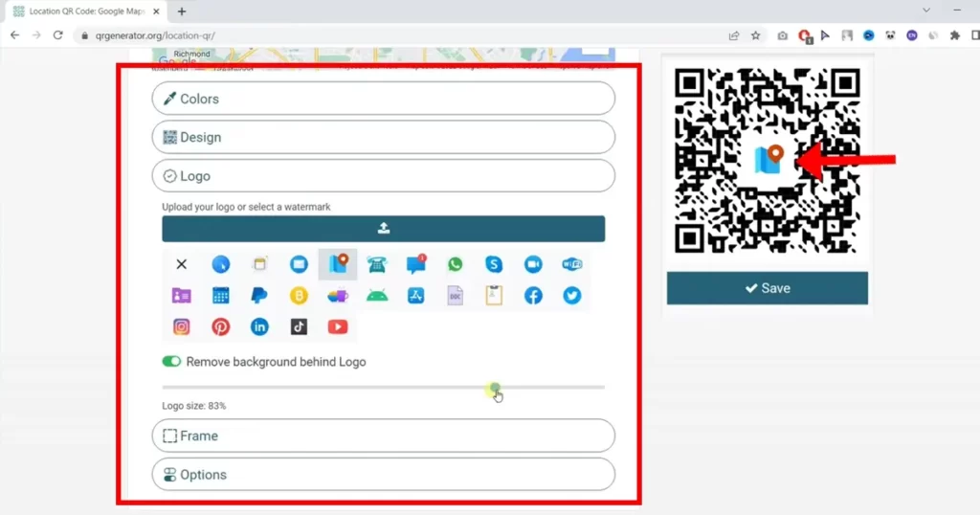
Task: Pick the TikTok logo watermark
Action: 299,326
